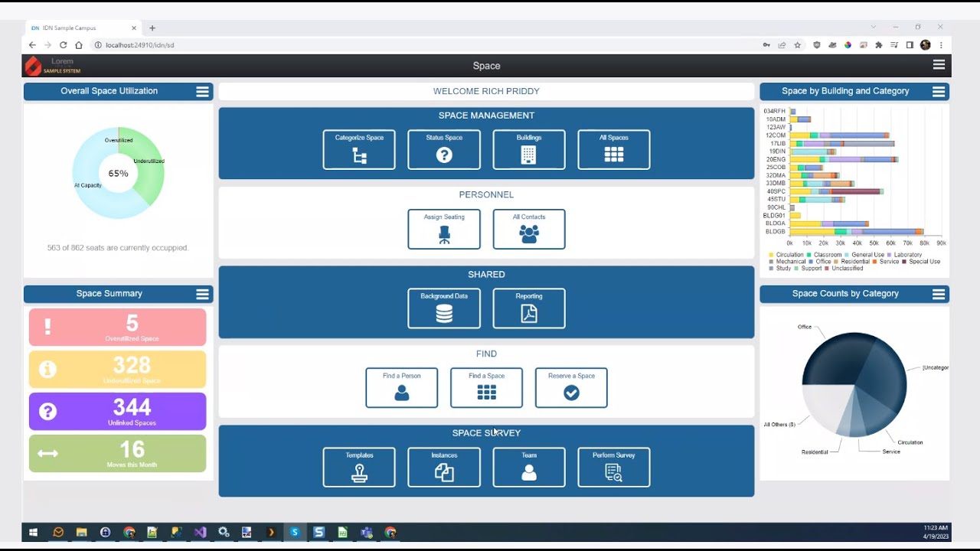The height and width of the screenshot is (551, 980).
Task: Toggle the General Use legend entry
Action: (x=864, y=255)
